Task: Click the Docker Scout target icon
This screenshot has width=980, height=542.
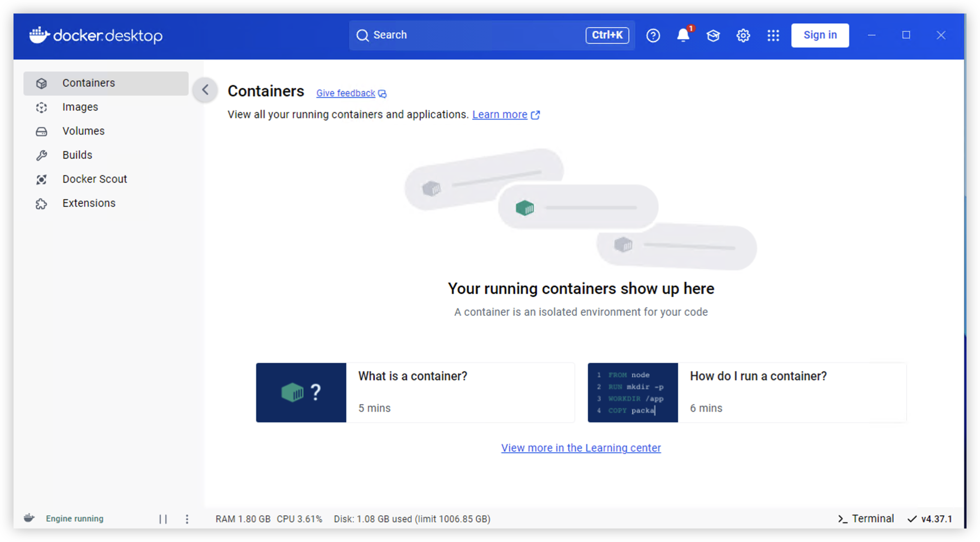Action: 42,179
